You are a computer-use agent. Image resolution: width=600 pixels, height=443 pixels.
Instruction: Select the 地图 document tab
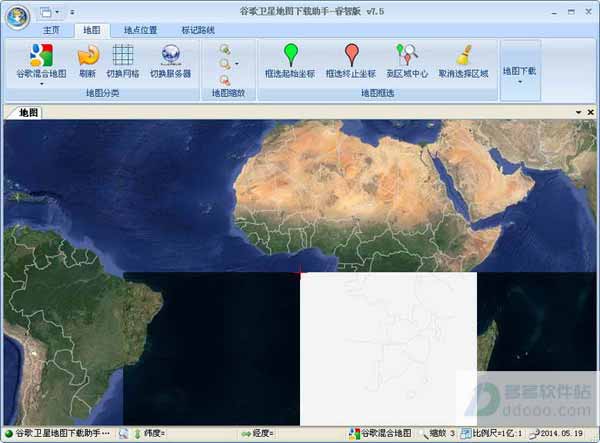[27, 112]
